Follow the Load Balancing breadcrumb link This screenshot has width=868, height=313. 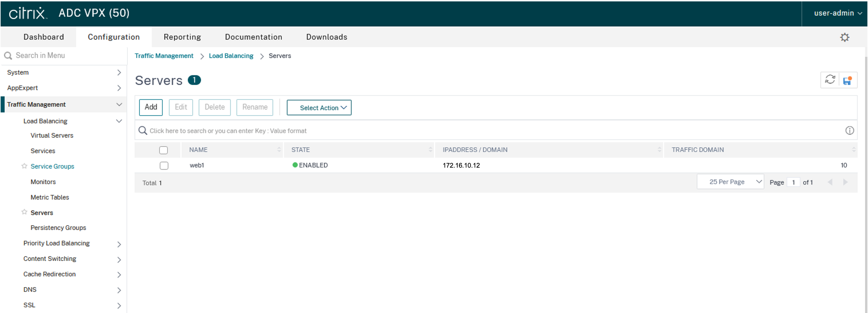tap(231, 56)
